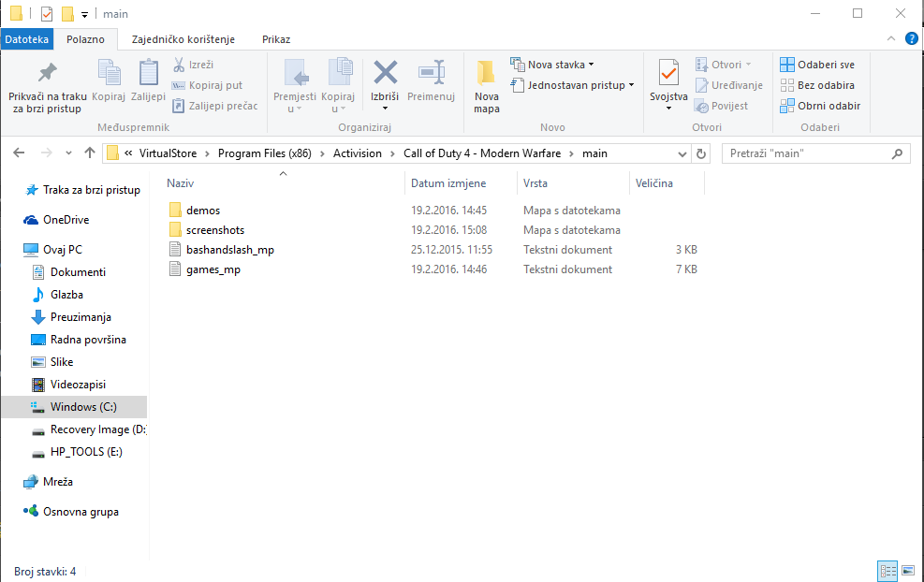Switch to the Polazno tab
Screen dimensions: 924x582
point(85,39)
